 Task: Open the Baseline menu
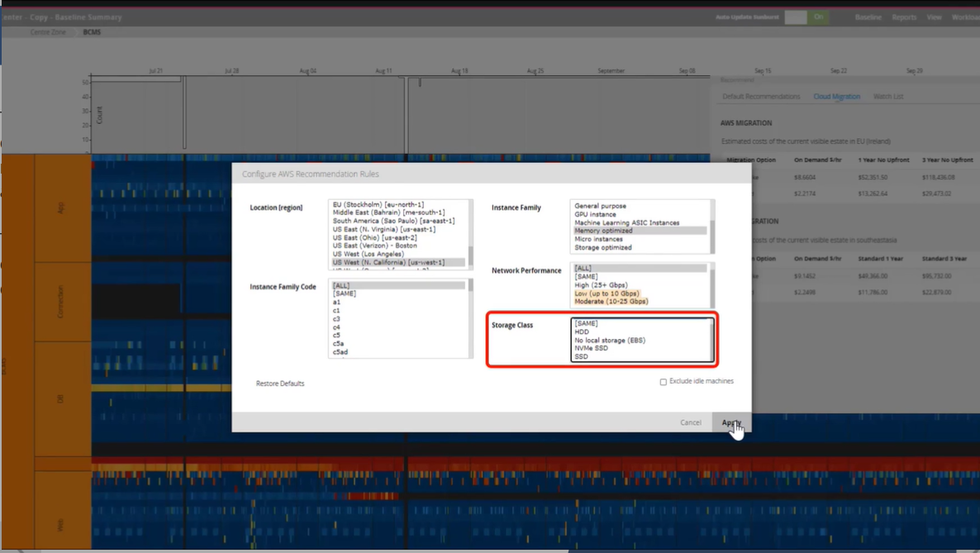[x=868, y=17]
